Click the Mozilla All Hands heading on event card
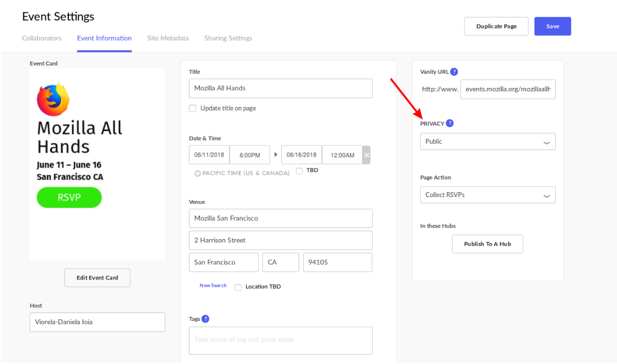This screenshot has width=617, height=364. coord(80,137)
